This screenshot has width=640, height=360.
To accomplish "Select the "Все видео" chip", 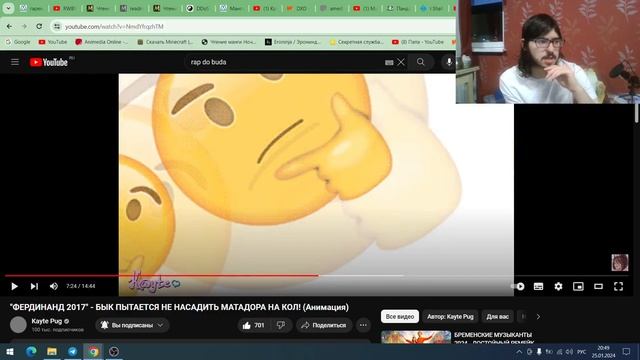I will coord(400,317).
